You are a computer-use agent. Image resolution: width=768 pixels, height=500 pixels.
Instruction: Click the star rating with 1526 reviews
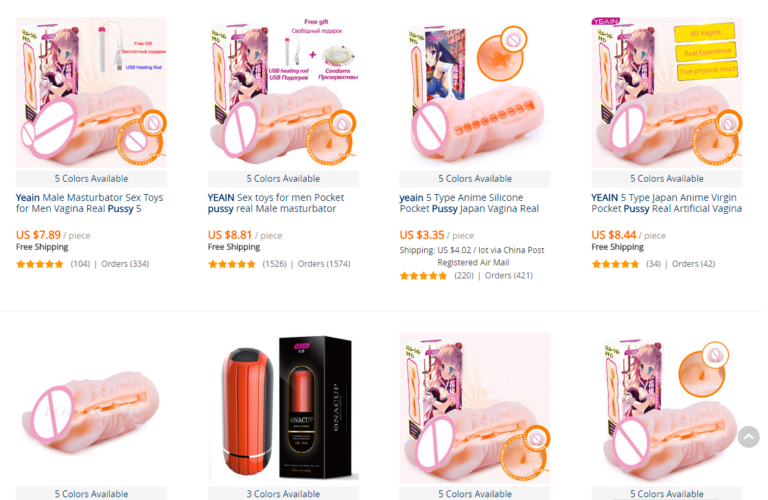click(x=232, y=264)
